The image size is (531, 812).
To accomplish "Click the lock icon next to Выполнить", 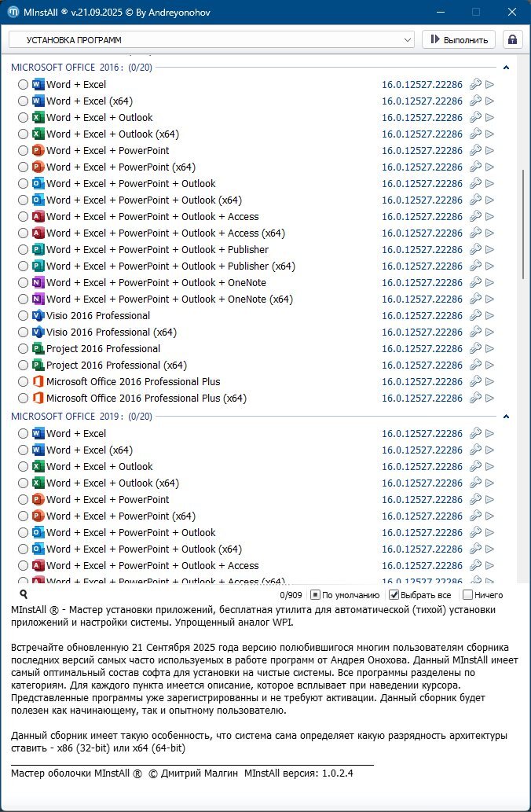I will [x=513, y=39].
